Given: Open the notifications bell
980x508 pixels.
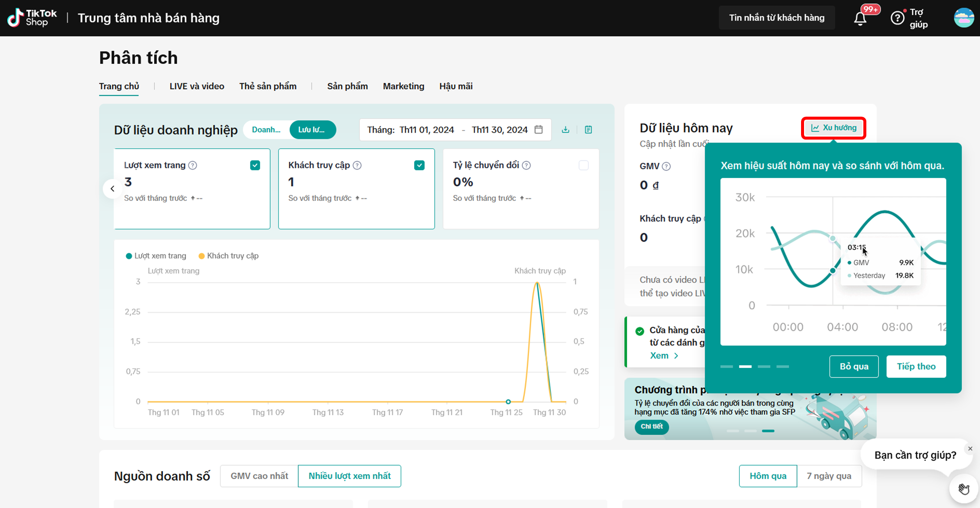Looking at the screenshot, I should (x=860, y=18).
